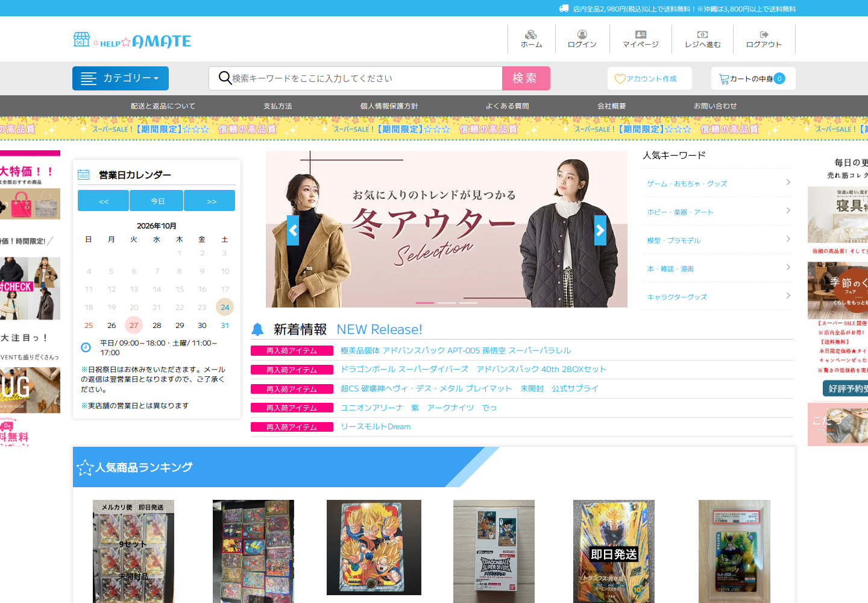Viewport: 868px width, 603px height.
Task: Expand 本・雑誌・漫画 keyword chevron
Action: click(x=788, y=267)
